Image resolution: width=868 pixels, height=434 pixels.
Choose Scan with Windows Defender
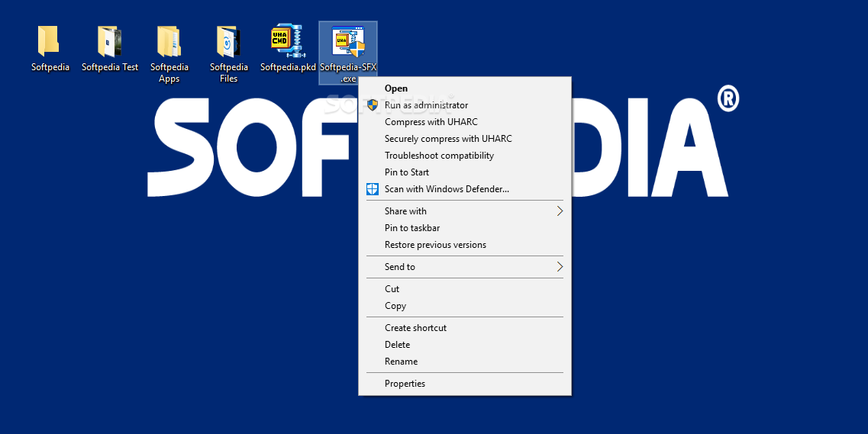pyautogui.click(x=465, y=189)
